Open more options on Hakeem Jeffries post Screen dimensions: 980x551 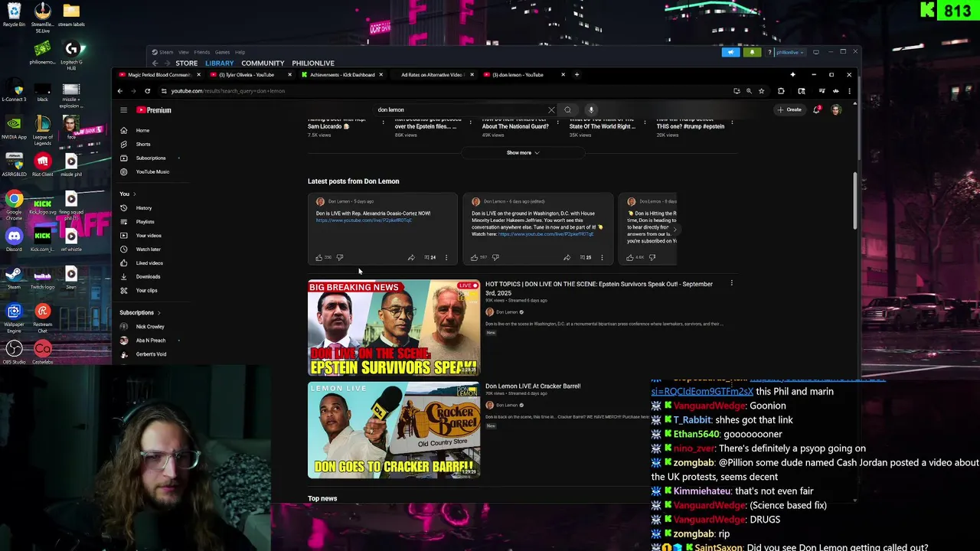tap(602, 258)
